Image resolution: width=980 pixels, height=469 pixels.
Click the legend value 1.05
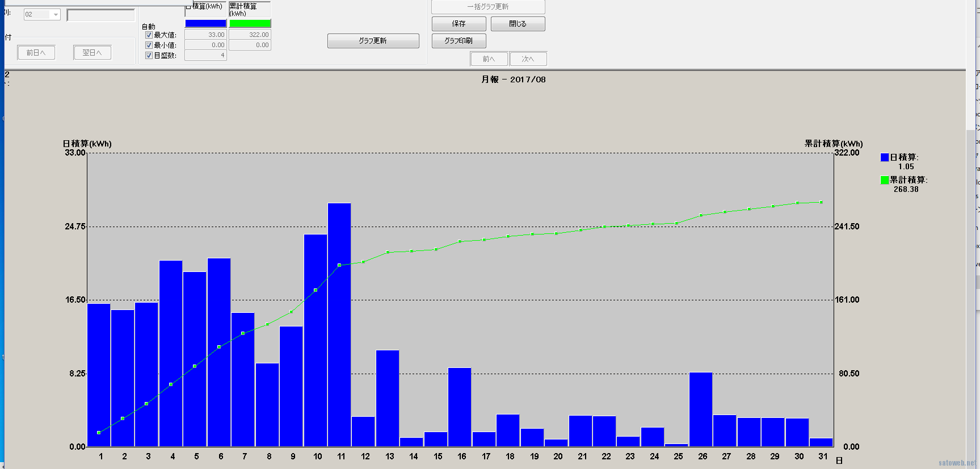click(x=906, y=167)
